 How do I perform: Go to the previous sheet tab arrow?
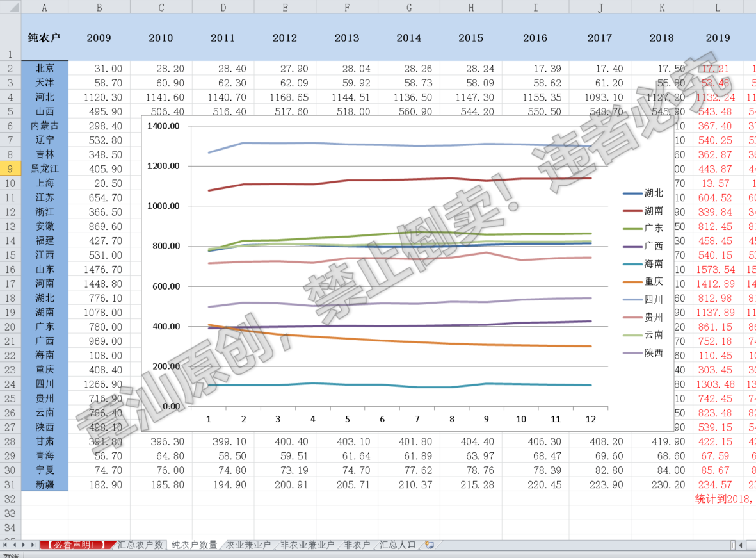15,545
